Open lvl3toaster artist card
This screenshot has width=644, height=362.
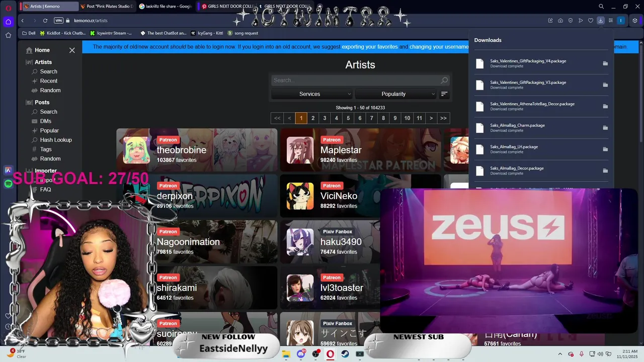(x=330, y=288)
